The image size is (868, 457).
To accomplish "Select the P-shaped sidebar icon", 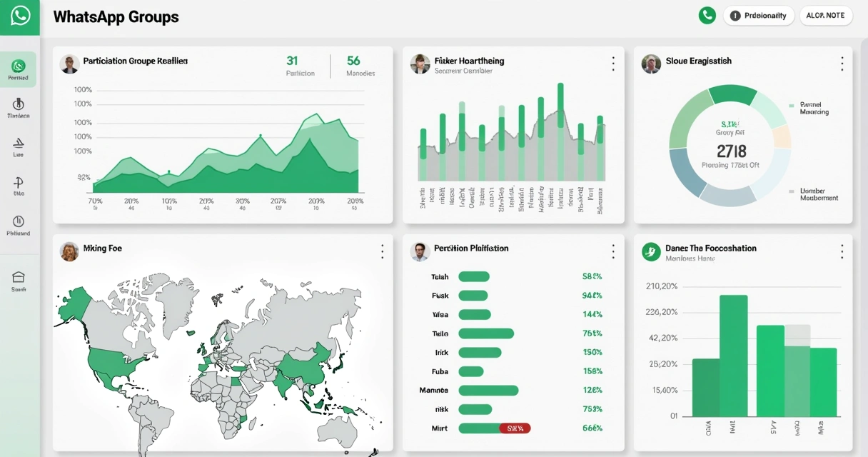I will coord(19,186).
